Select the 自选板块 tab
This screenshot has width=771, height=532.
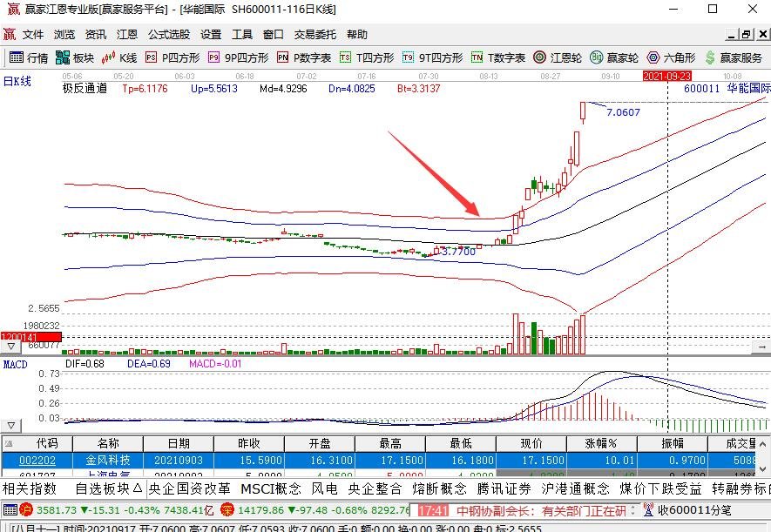[108, 488]
